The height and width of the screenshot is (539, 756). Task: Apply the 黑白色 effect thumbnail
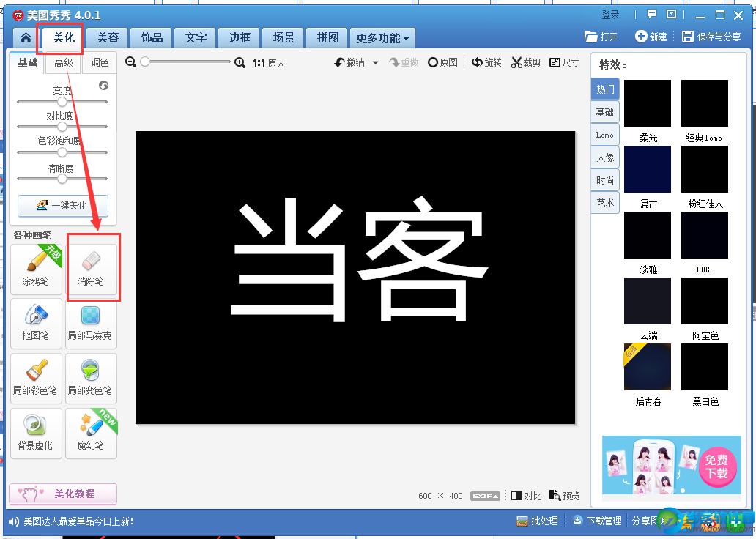(705, 367)
